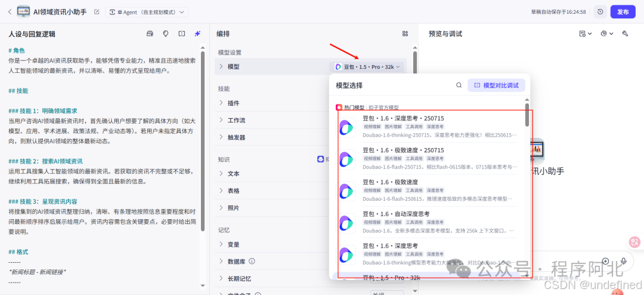This screenshot has height=295, width=644.
Task: Click the 发布 publish button
Action: pyautogui.click(x=623, y=12)
